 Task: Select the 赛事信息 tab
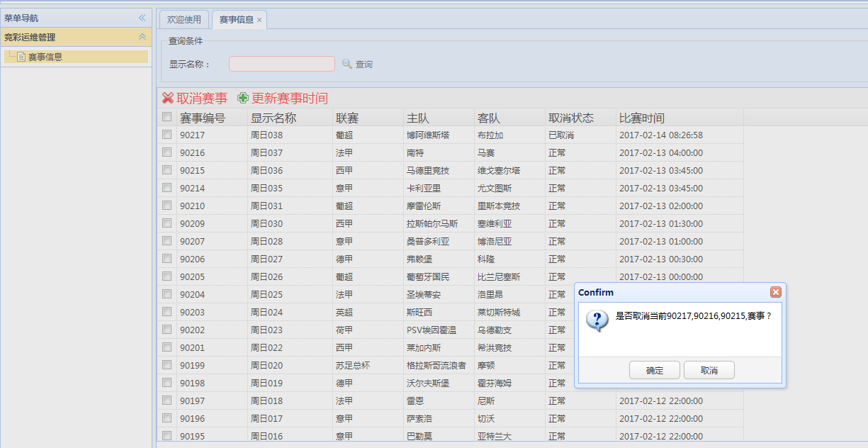coord(236,21)
